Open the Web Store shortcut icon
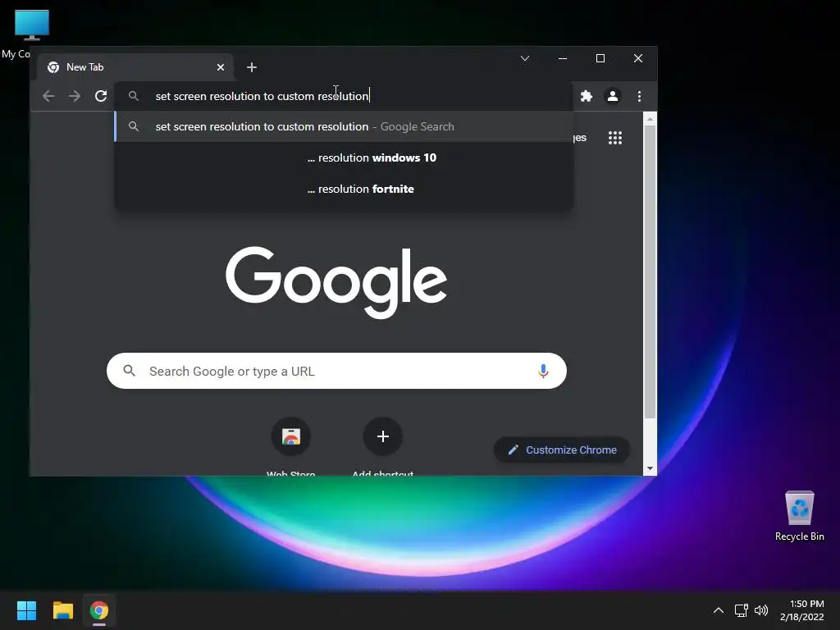840x630 pixels. (291, 436)
